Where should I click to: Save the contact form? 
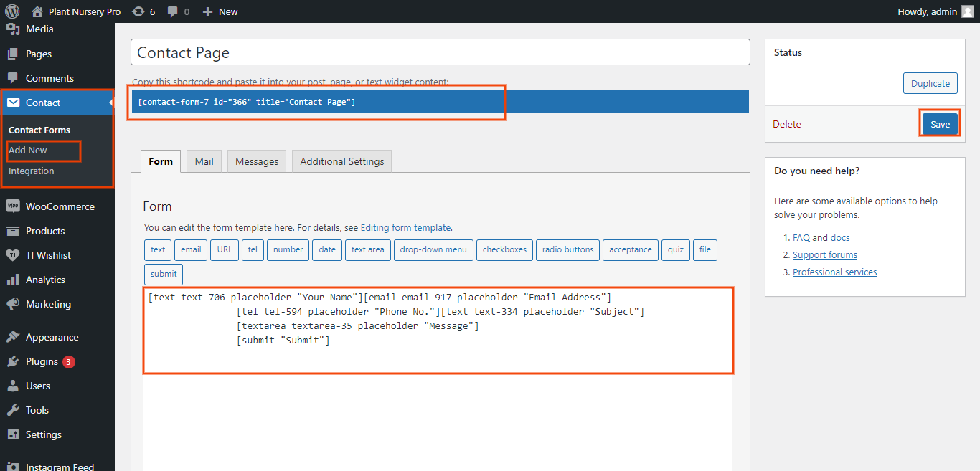point(939,124)
